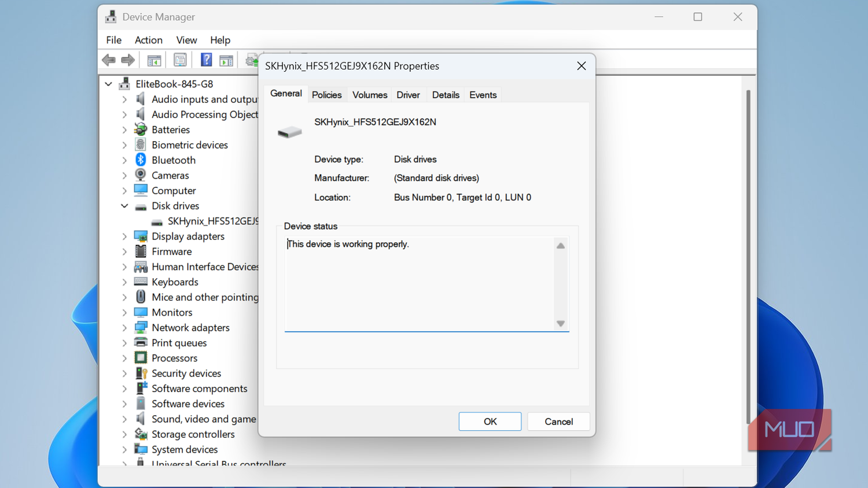Click the Back arrow in Device Manager toolbar
This screenshot has width=868, height=488.
108,60
